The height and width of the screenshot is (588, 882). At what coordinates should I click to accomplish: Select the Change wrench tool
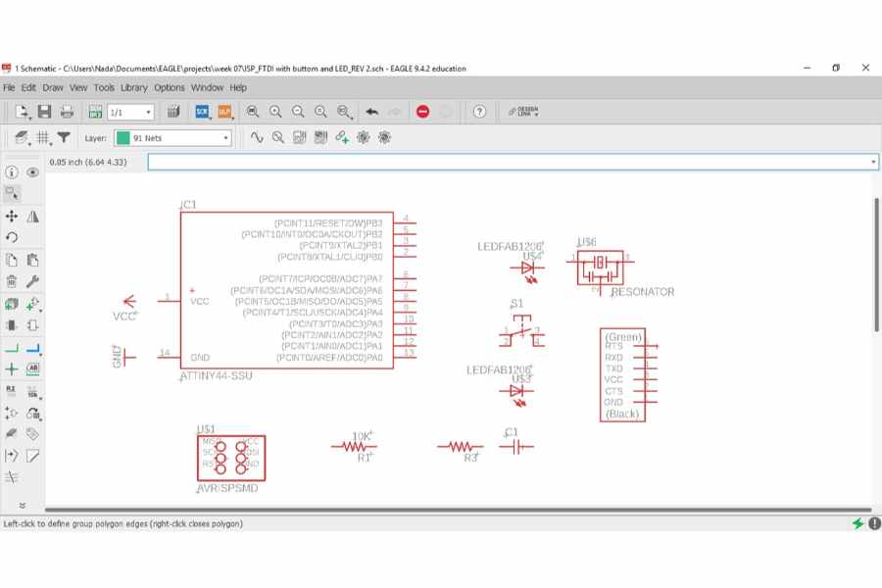coord(32,281)
